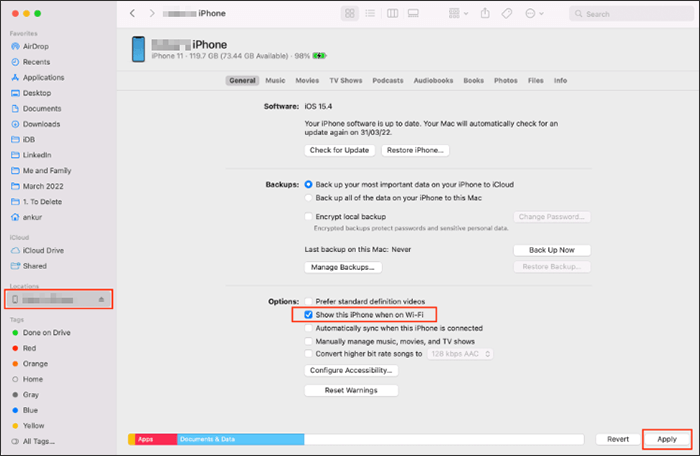This screenshot has height=456, width=700.
Task: Switch to the Podcasts tab
Action: coord(388,80)
